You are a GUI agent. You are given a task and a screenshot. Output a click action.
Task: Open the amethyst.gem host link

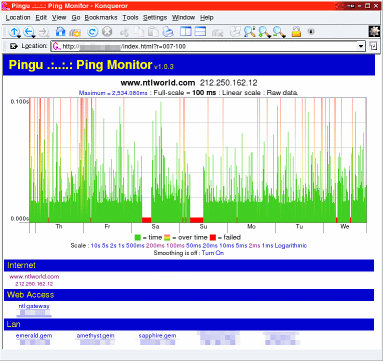tap(96, 336)
